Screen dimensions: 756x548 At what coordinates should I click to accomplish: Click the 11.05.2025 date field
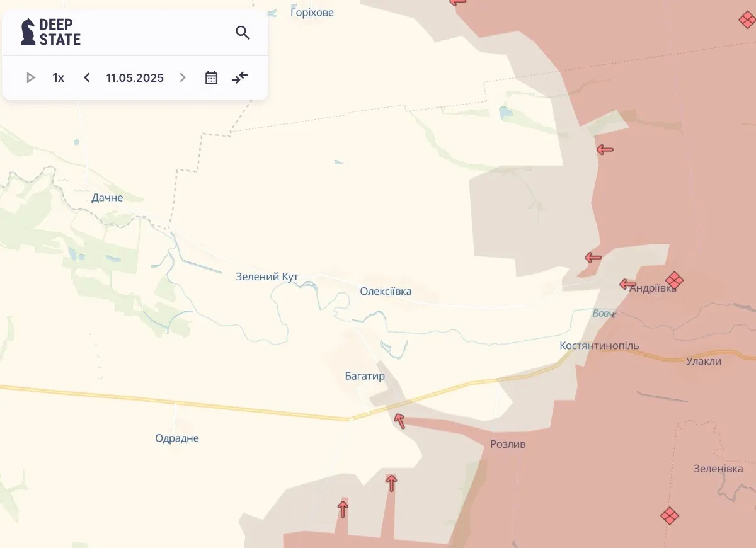click(x=135, y=78)
